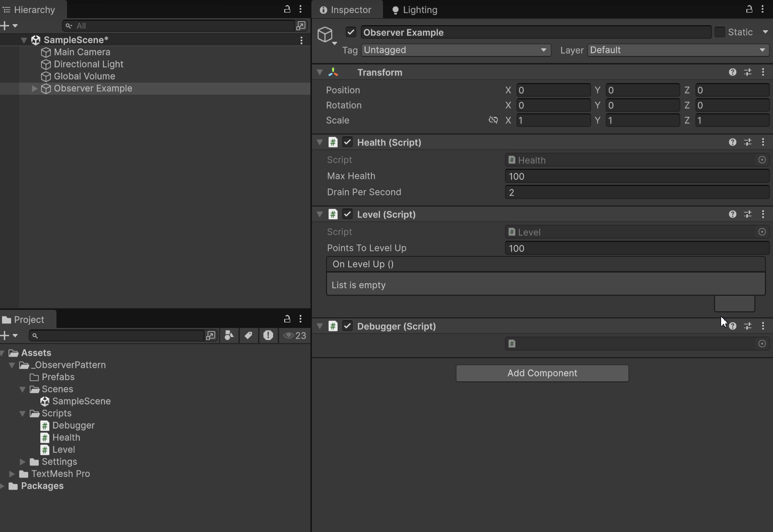Open Project search-by-type picker icon

pyautogui.click(x=211, y=336)
